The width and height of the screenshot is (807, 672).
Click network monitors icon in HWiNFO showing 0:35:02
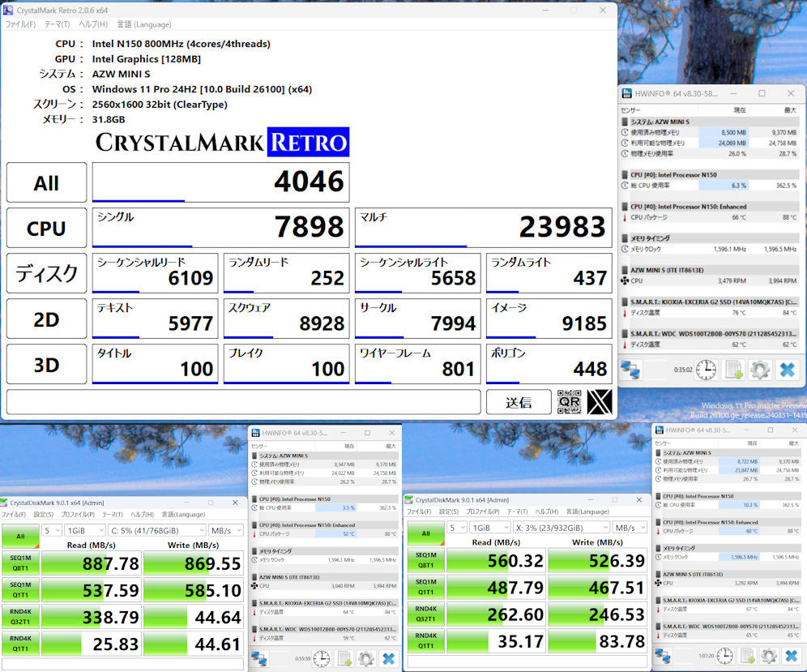click(x=631, y=369)
